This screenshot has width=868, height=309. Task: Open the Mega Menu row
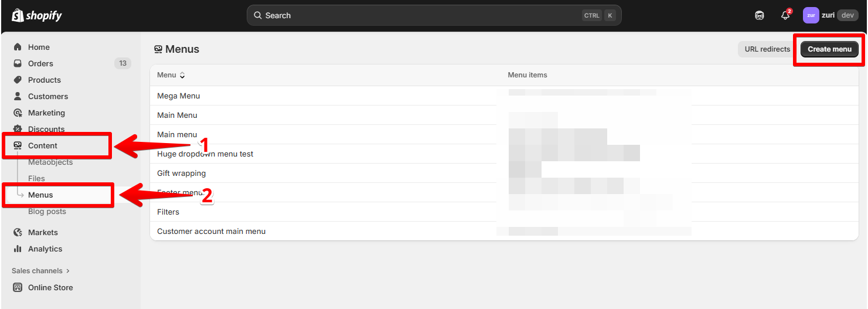point(179,96)
